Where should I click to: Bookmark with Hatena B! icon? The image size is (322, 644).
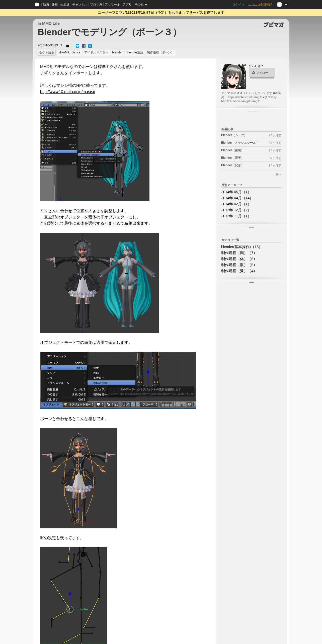click(x=90, y=46)
